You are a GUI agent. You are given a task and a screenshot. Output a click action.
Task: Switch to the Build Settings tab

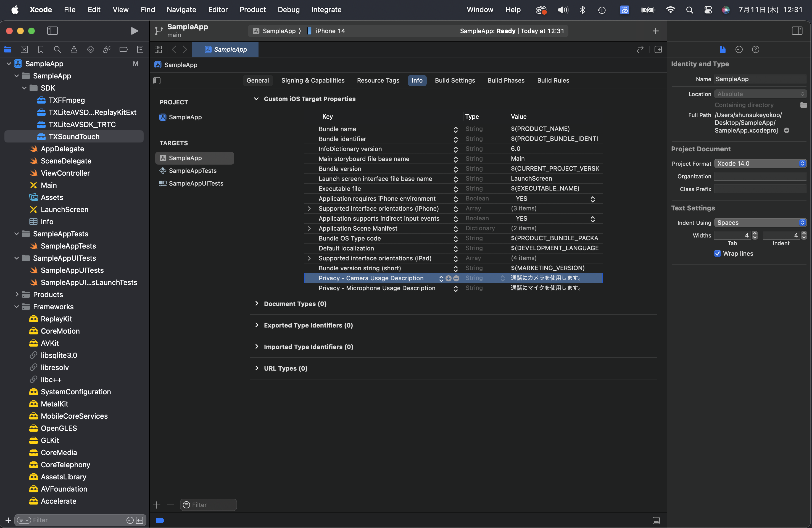point(454,80)
